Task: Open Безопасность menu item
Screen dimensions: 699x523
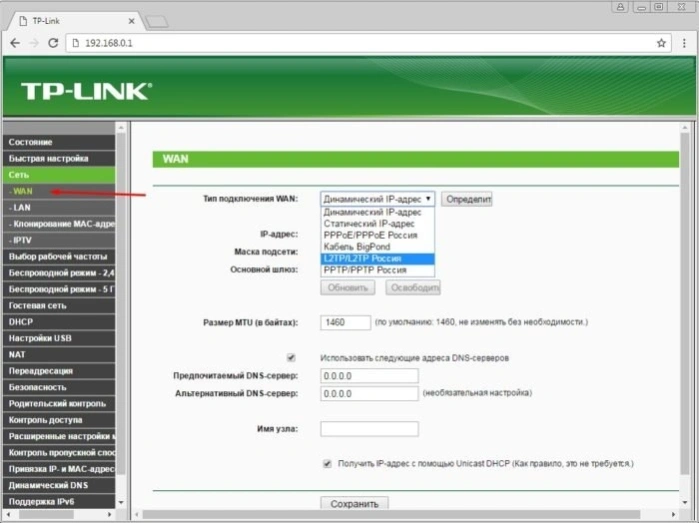Action: click(x=59, y=387)
